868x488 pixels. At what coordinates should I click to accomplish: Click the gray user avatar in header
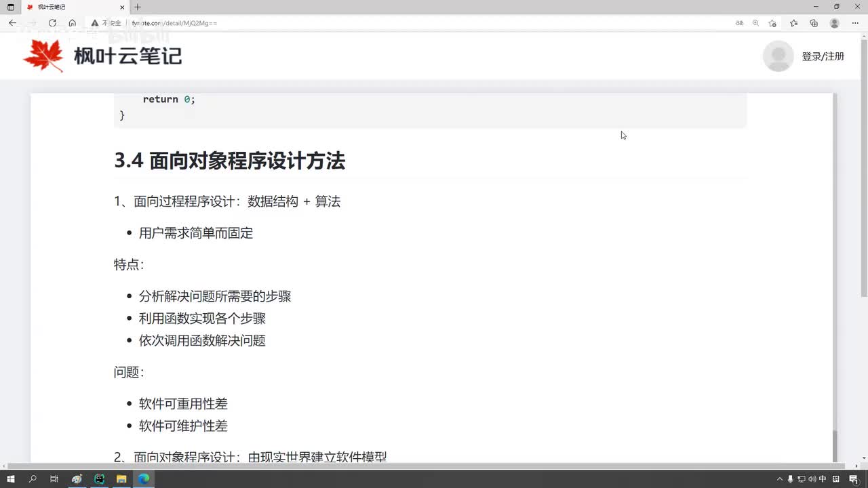point(778,56)
